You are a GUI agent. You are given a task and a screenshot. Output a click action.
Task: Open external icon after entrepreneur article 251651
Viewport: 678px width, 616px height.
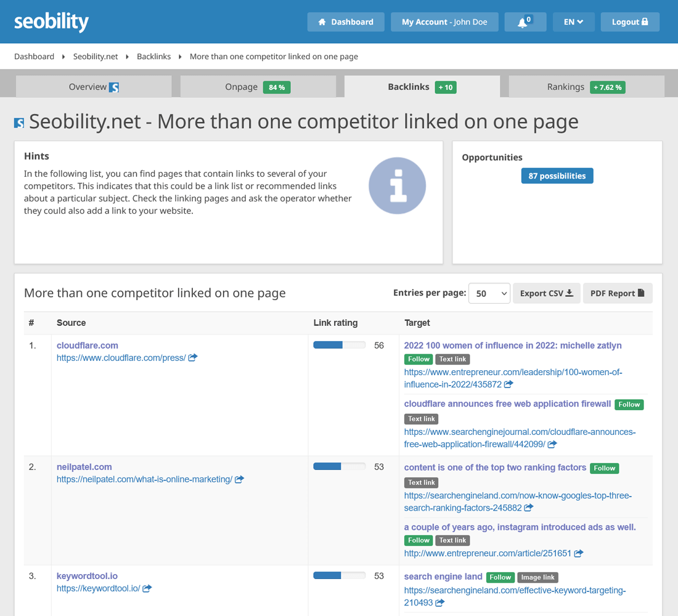pos(579,553)
